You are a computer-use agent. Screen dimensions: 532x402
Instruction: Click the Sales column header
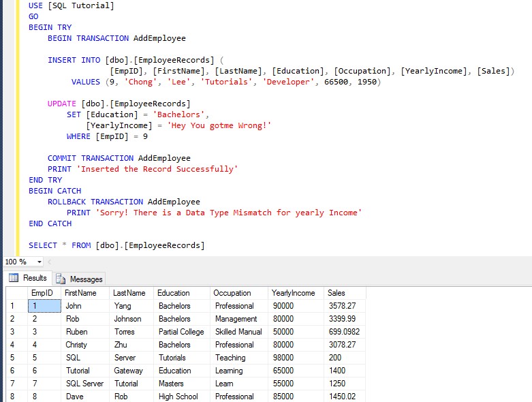coord(344,293)
